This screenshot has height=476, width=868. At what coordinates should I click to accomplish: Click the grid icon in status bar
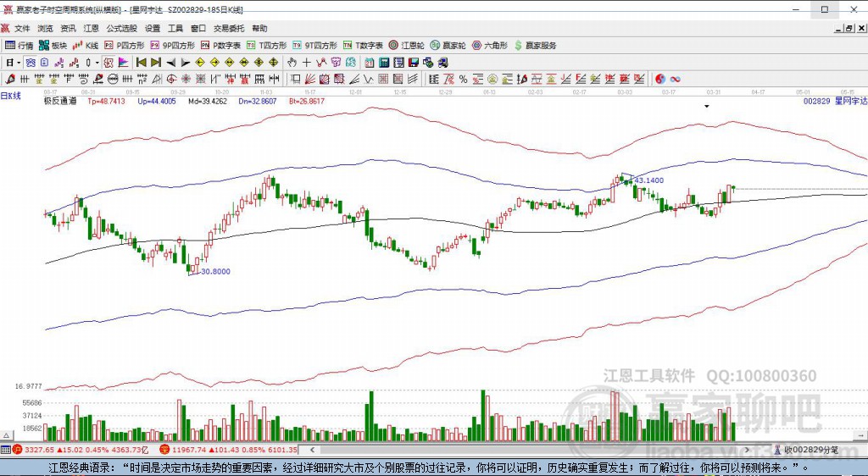(x=6, y=450)
